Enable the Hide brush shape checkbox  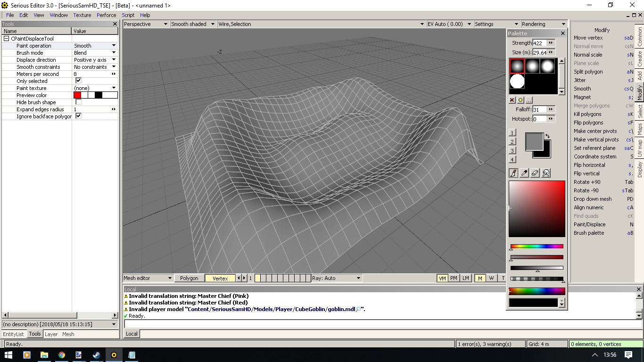pos(78,102)
